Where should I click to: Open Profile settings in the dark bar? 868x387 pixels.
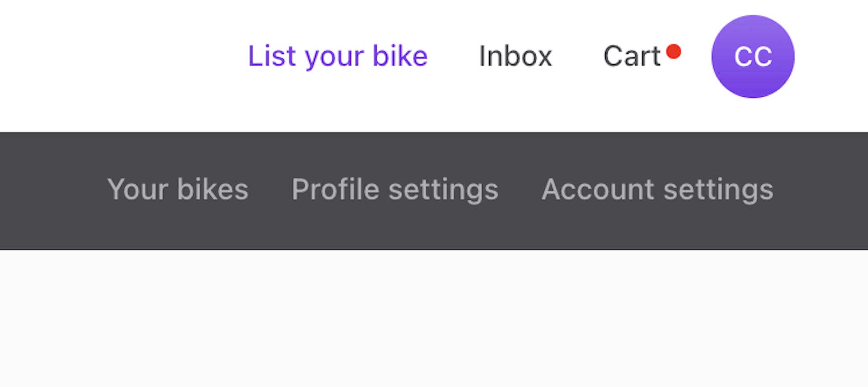pos(395,189)
